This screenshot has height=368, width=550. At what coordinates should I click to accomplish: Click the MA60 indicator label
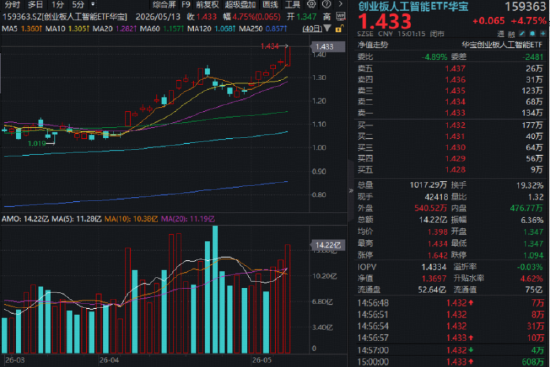point(150,28)
